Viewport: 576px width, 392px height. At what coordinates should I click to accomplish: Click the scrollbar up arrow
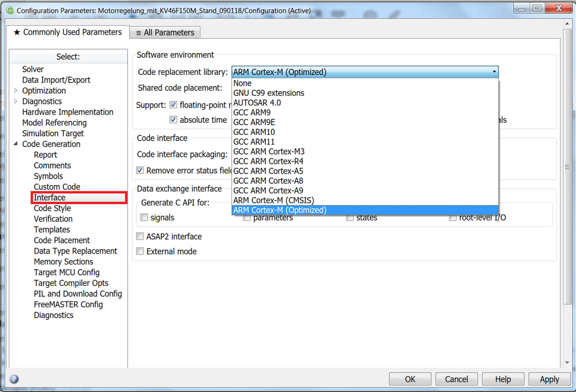pos(567,24)
